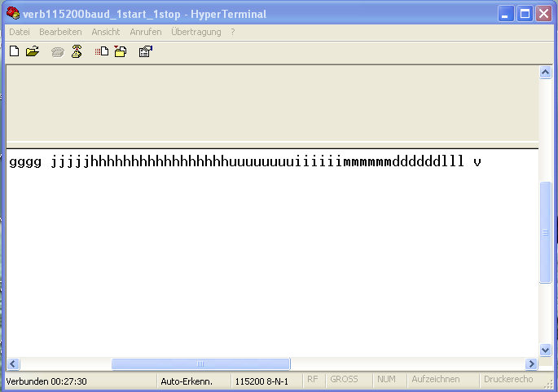This screenshot has width=558, height=392.
Task: Open the Bearbeiten menu
Action: click(x=60, y=32)
